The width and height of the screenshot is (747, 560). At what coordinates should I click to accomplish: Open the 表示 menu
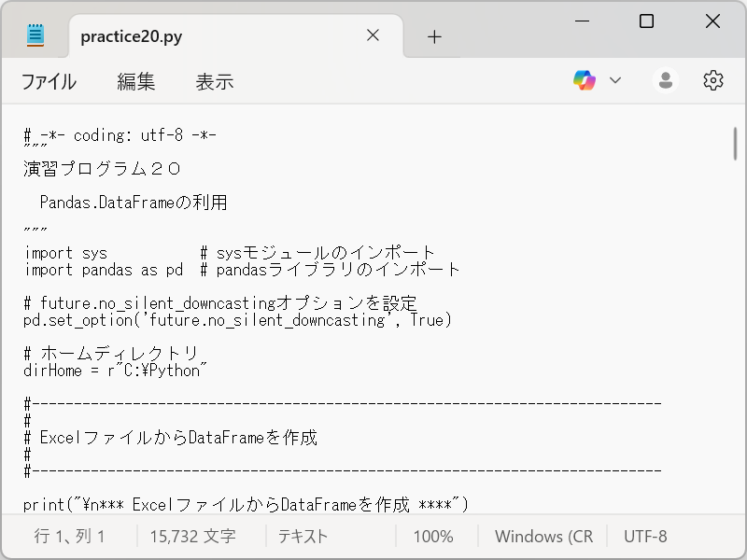click(215, 82)
